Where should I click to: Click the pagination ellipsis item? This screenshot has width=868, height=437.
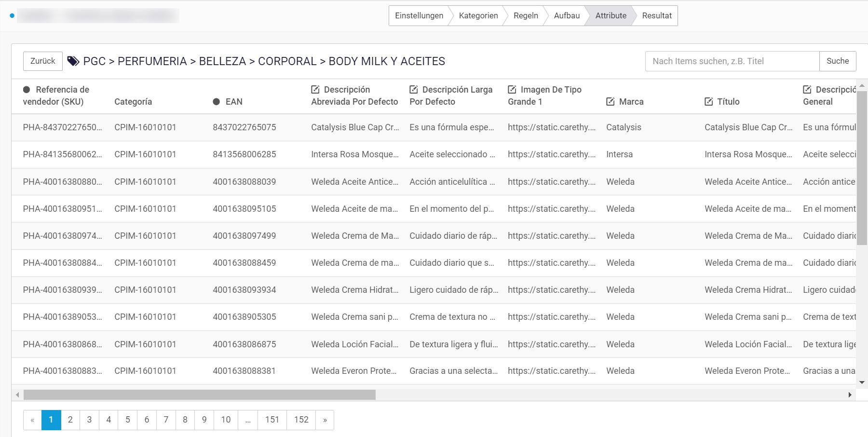(248, 420)
